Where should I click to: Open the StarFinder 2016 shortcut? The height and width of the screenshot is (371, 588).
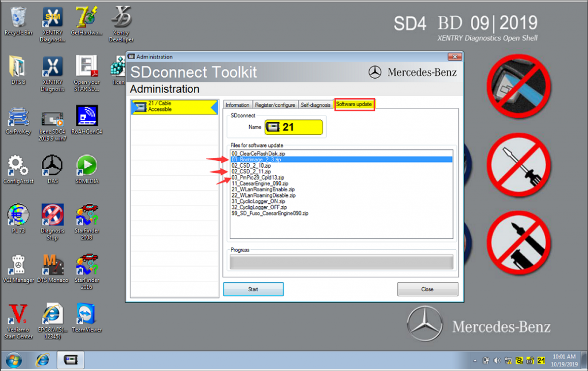point(87,272)
